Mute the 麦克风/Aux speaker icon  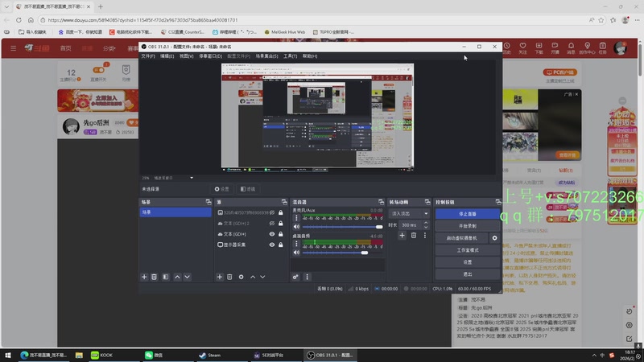296,227
